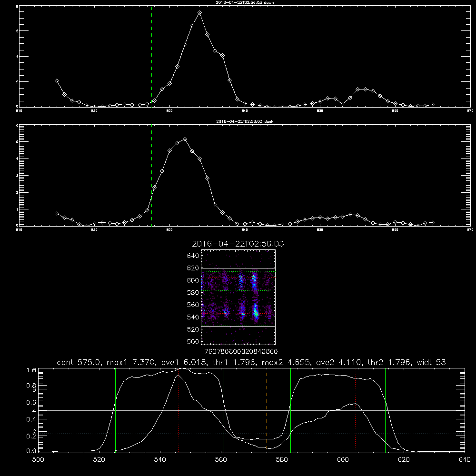The height and width of the screenshot is (476, 476).
Task: Click the secondary bump peak in dawn plot
Action: 362,89
